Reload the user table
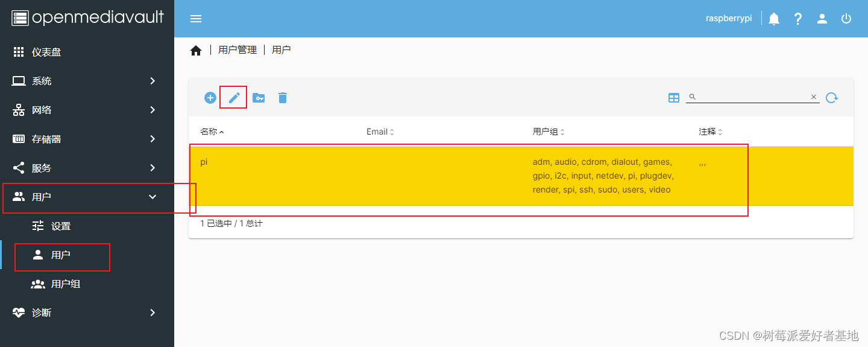 832,98
